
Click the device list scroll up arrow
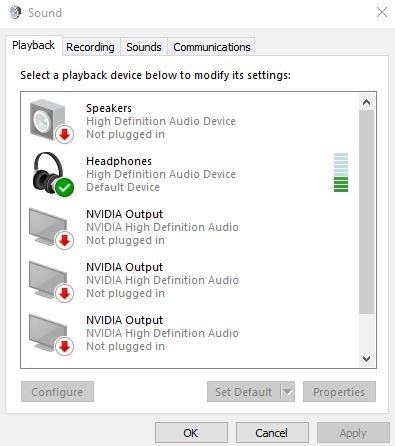(367, 102)
